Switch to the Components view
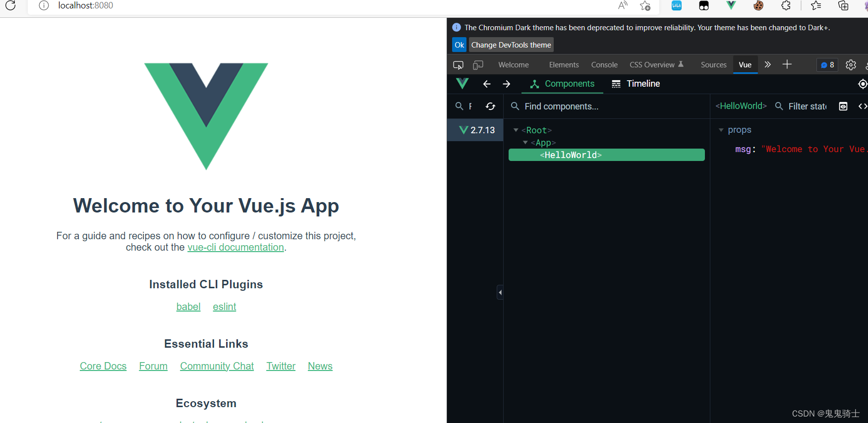This screenshot has width=868, height=423. 562,84
